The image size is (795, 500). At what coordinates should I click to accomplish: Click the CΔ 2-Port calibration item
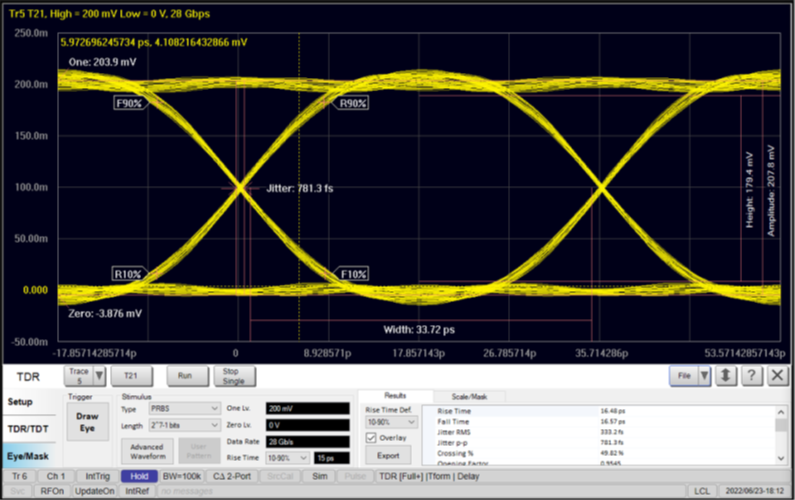pos(232,476)
